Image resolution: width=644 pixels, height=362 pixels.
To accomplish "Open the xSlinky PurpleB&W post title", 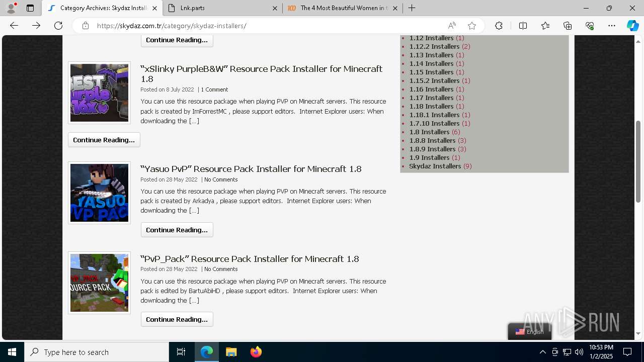I will [261, 74].
